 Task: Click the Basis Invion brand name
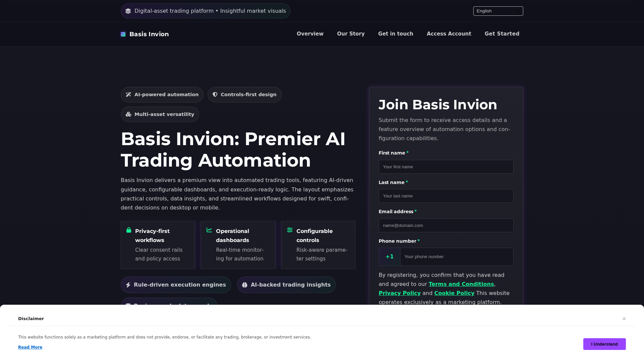click(149, 34)
